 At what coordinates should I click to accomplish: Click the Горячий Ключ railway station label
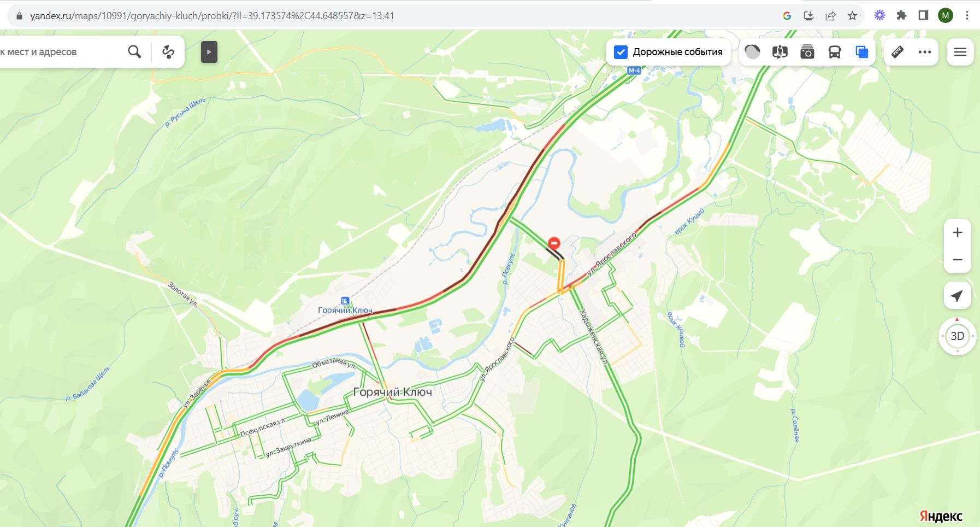pyautogui.click(x=345, y=310)
